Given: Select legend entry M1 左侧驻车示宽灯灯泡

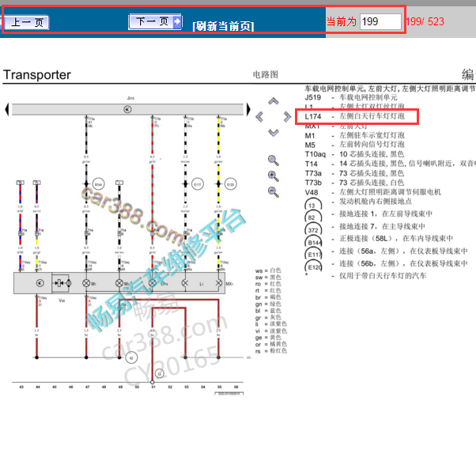Looking at the screenshot, I should click(x=354, y=135).
